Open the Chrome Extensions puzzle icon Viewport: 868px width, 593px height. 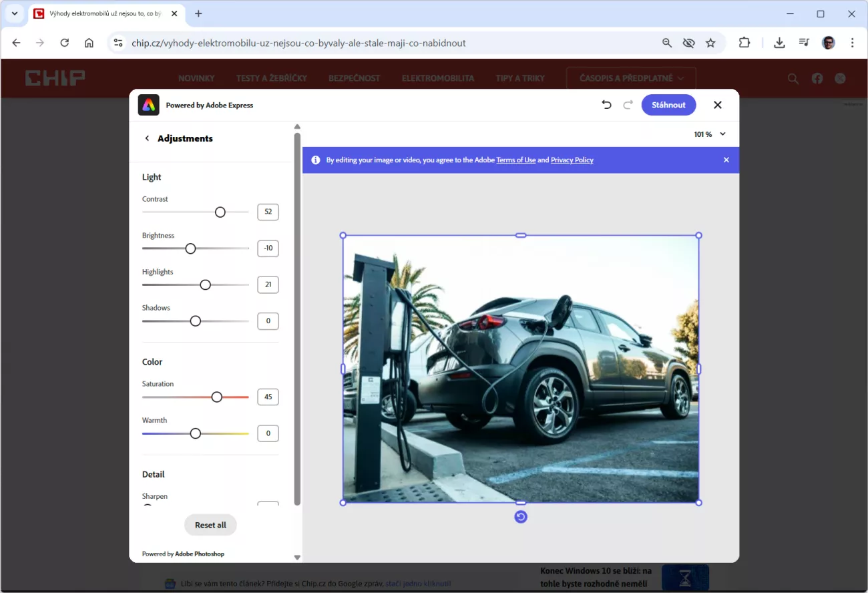click(744, 43)
